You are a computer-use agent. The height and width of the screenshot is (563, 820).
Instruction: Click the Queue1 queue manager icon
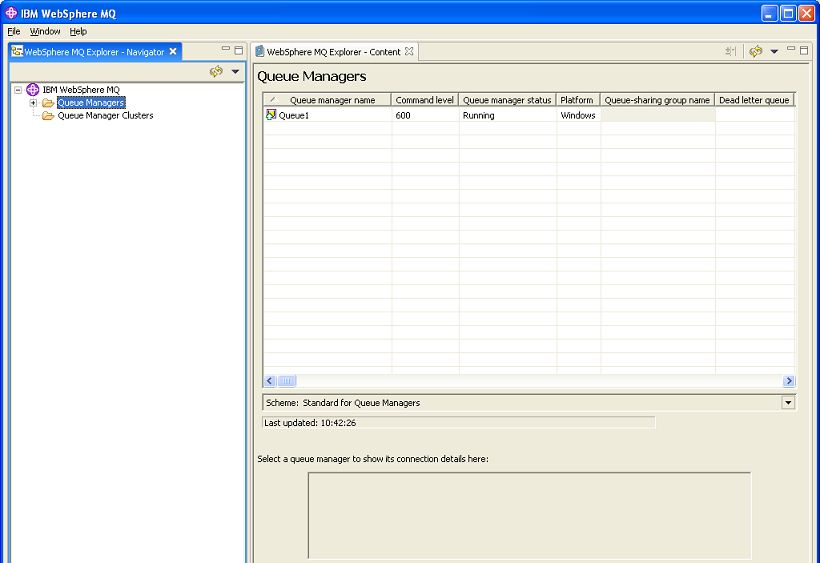[271, 114]
